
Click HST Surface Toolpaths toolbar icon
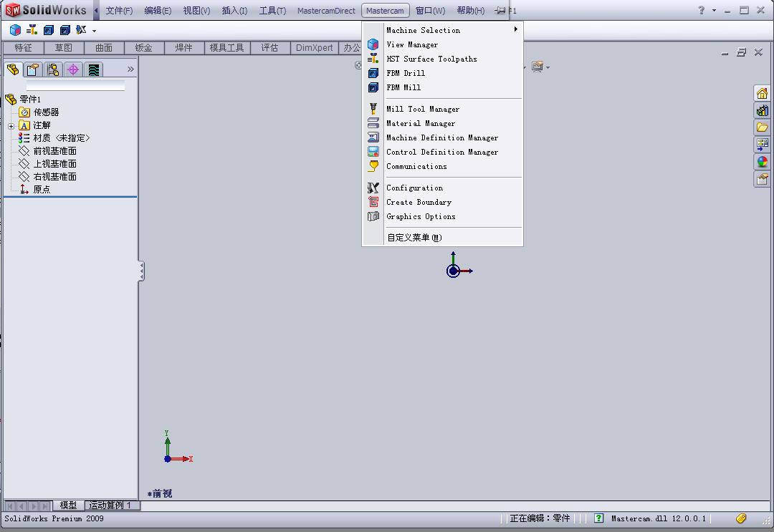click(x=32, y=30)
